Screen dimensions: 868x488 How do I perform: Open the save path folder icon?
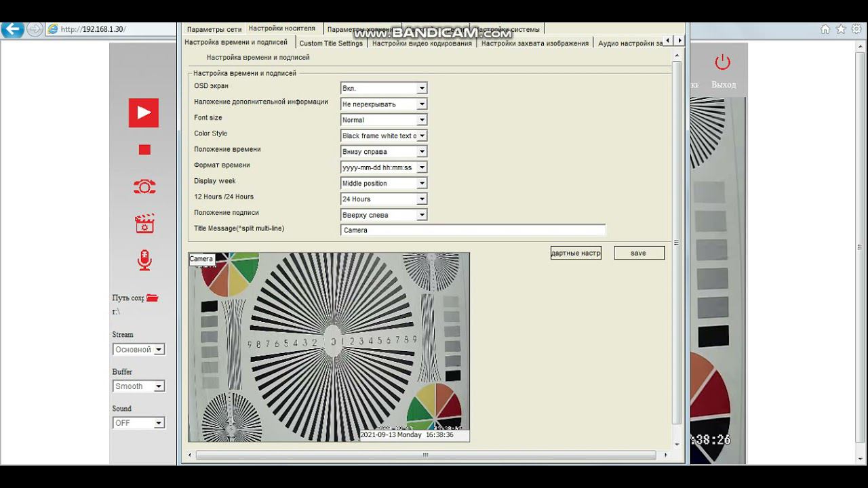point(152,298)
